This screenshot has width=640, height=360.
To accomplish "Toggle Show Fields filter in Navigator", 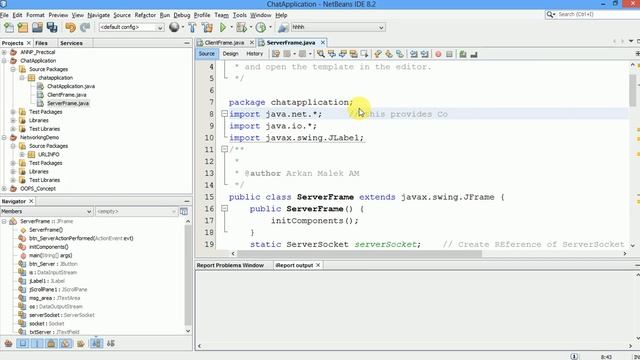I will point(23,344).
